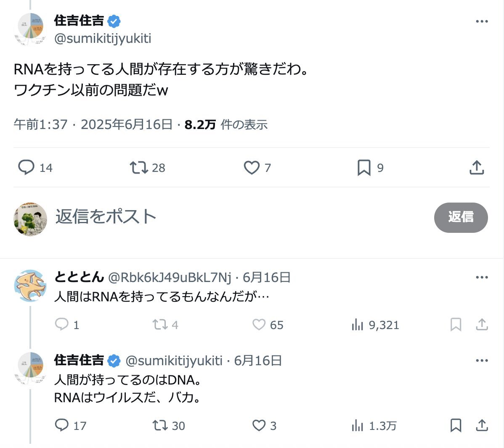Share the main post via share icon

tap(476, 167)
